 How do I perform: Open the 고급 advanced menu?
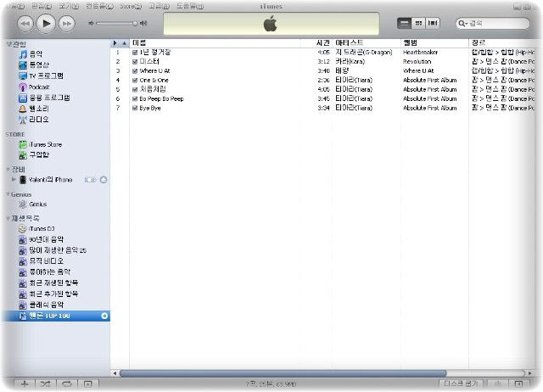[159, 6]
